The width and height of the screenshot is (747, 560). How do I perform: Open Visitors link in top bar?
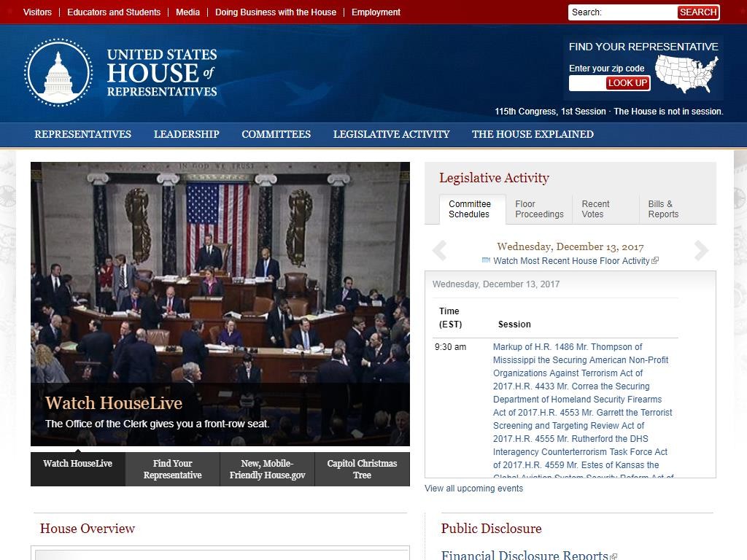[37, 12]
